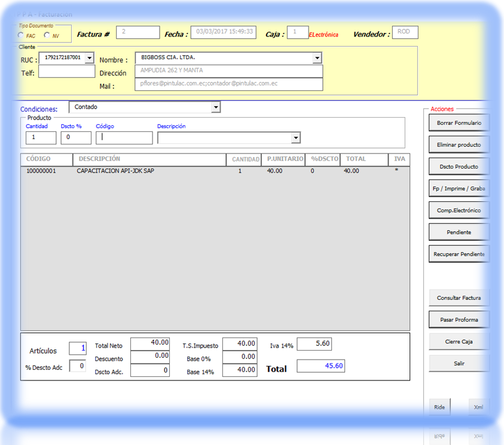Expand the product Descripción dropdown
This screenshot has height=445, width=504.
[x=295, y=138]
